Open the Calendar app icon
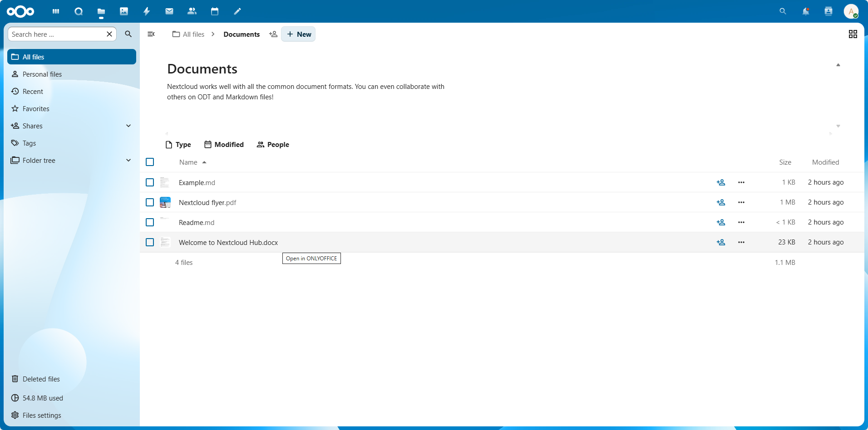868x430 pixels. coord(215,11)
